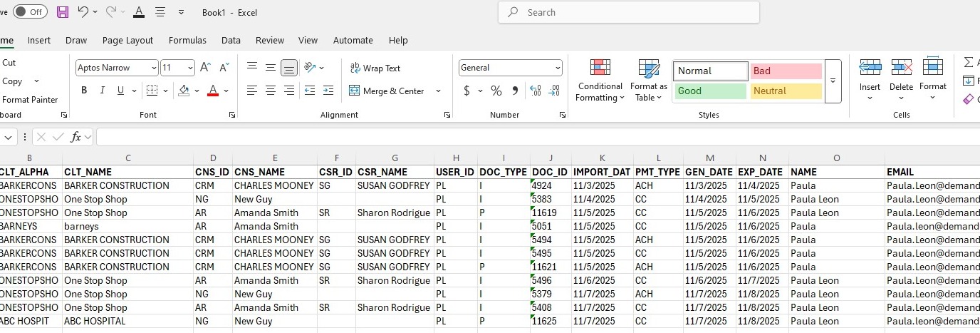Click Increase Indent icon
Viewport: 980px width, 333px height.
pyautogui.click(x=328, y=91)
